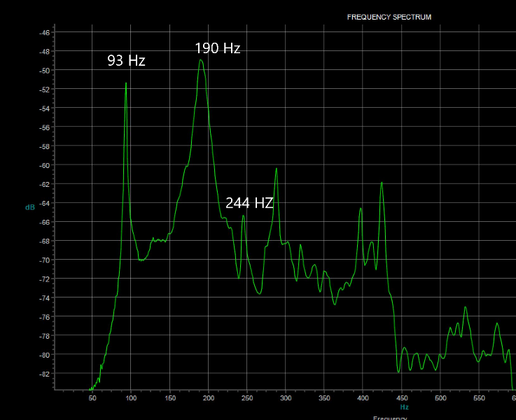This screenshot has height=420, width=516.
Task: Click the -60 value on dB axis
Action: click(x=44, y=165)
